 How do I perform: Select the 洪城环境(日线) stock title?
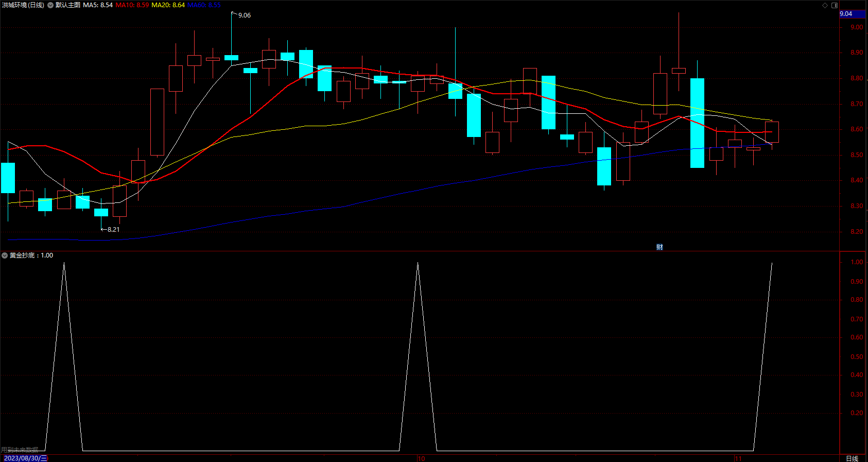click(x=23, y=5)
